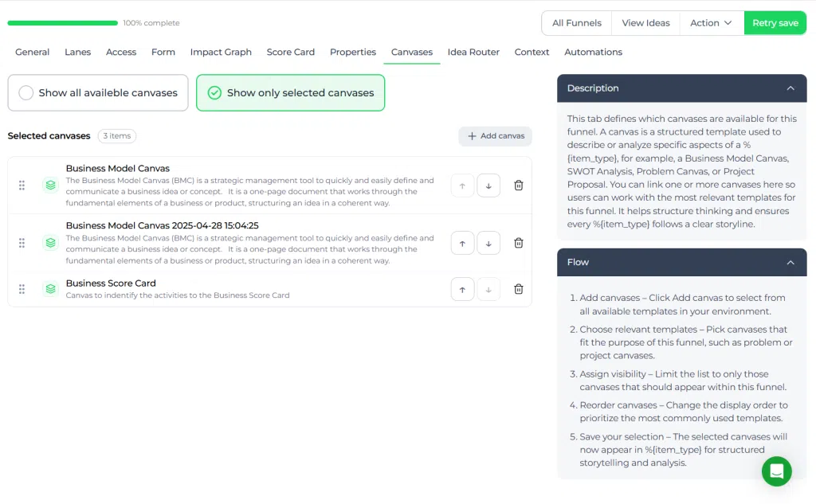This screenshot has height=504, width=816.
Task: Move Business Score Card up
Action: coord(462,289)
